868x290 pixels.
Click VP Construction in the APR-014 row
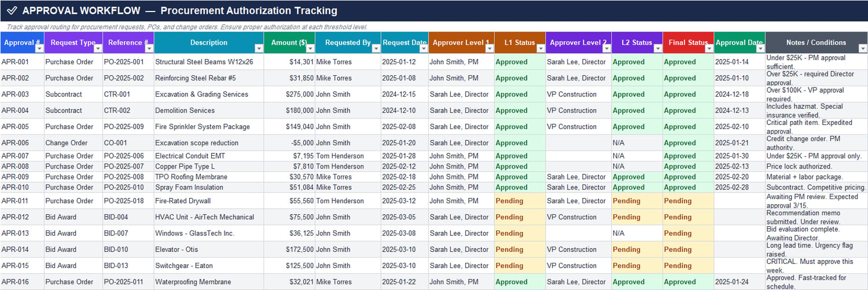[578, 249]
